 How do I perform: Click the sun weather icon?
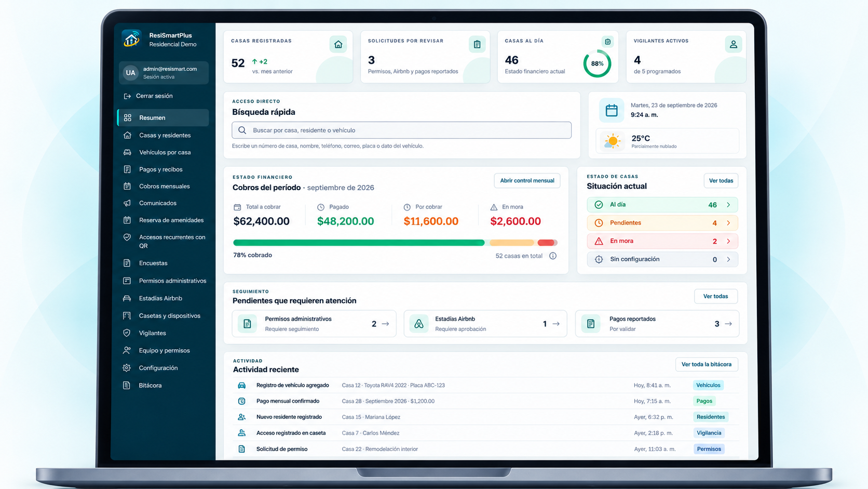[x=613, y=141]
